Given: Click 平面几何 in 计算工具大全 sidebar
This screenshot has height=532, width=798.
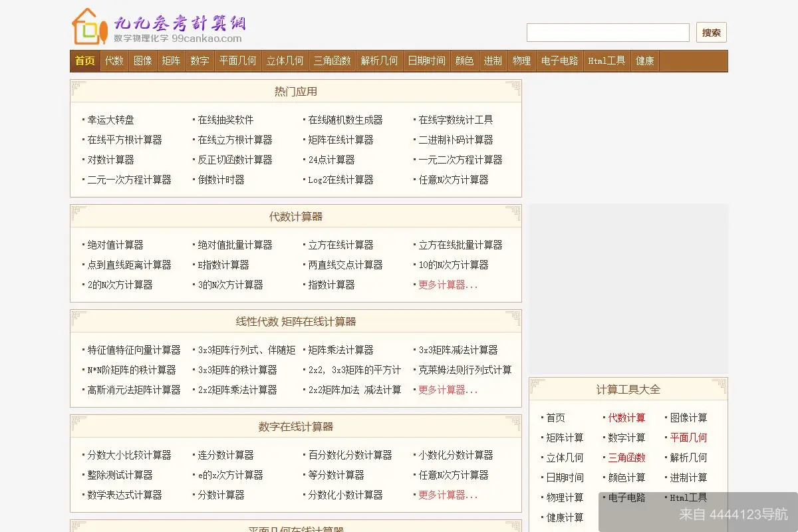Looking at the screenshot, I should point(690,437).
